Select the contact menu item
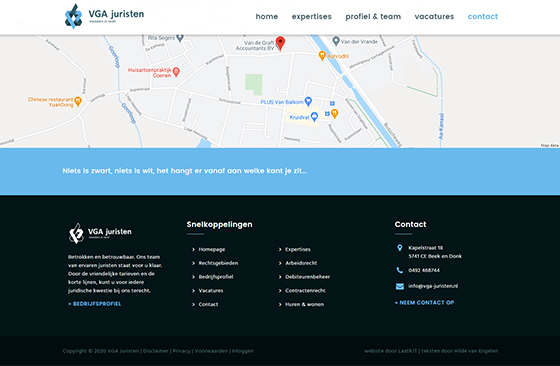560x366 pixels. [x=482, y=16]
